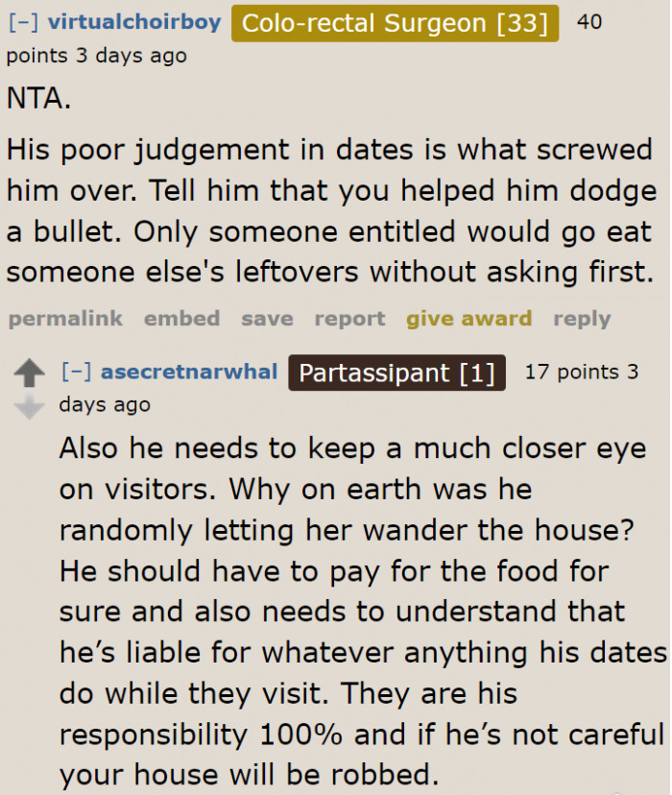The height and width of the screenshot is (795, 672).
Task: Reply to virtualchoirboy's comment
Action: pyautogui.click(x=582, y=318)
